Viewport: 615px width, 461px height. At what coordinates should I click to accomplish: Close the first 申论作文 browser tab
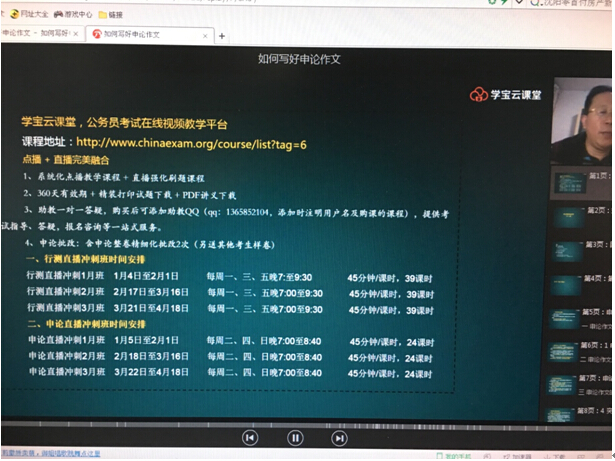pyautogui.click(x=76, y=34)
